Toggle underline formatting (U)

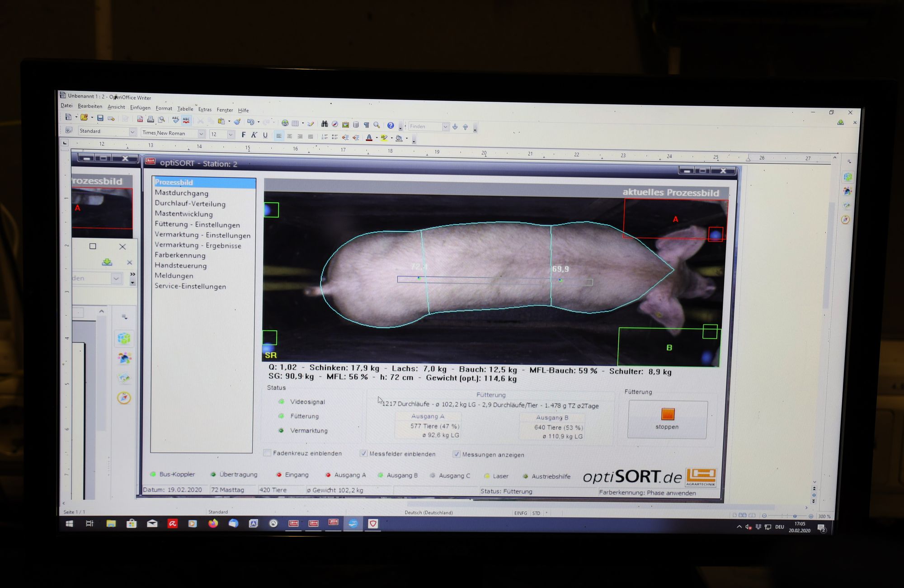(x=265, y=135)
